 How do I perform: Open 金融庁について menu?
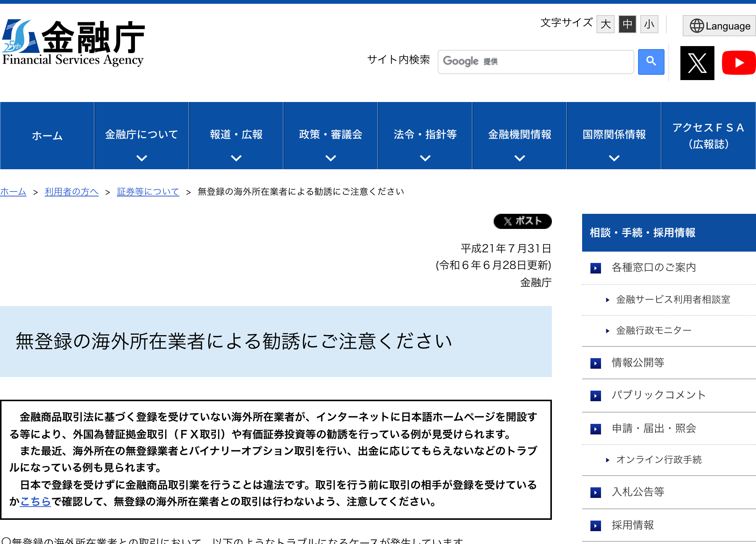click(x=141, y=136)
